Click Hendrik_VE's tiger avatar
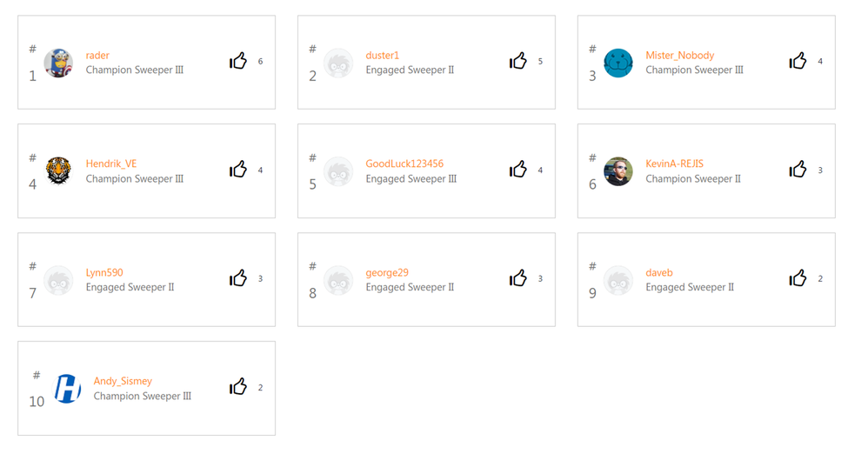The width and height of the screenshot is (868, 454). click(x=58, y=171)
